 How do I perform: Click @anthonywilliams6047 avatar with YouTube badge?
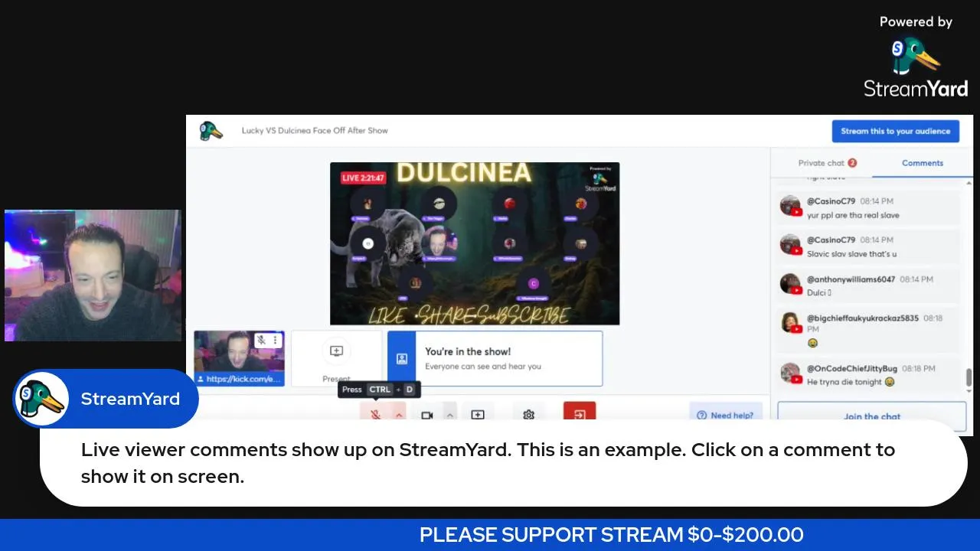(x=791, y=284)
